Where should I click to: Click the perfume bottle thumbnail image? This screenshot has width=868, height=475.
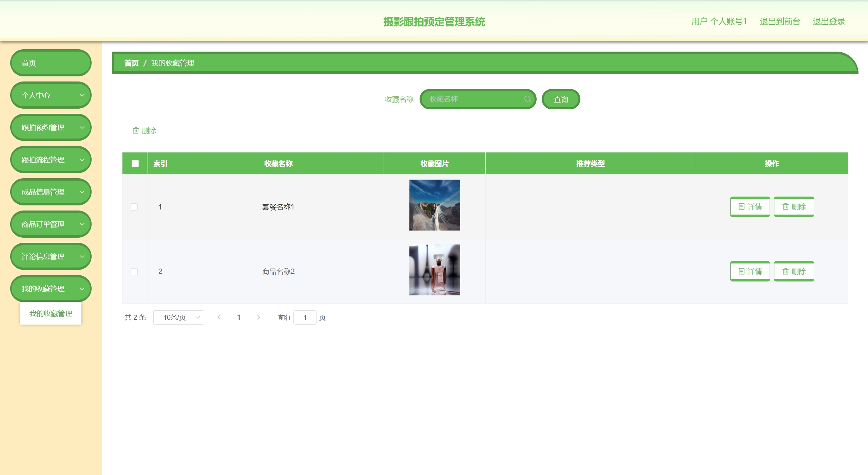point(435,270)
